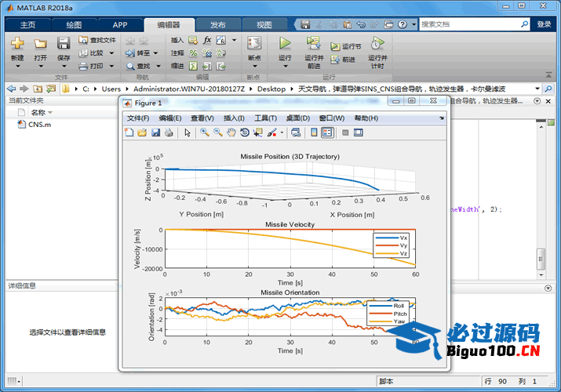Click the percent comment icon
Viewport: 561px width, 392px height.
click(x=193, y=53)
